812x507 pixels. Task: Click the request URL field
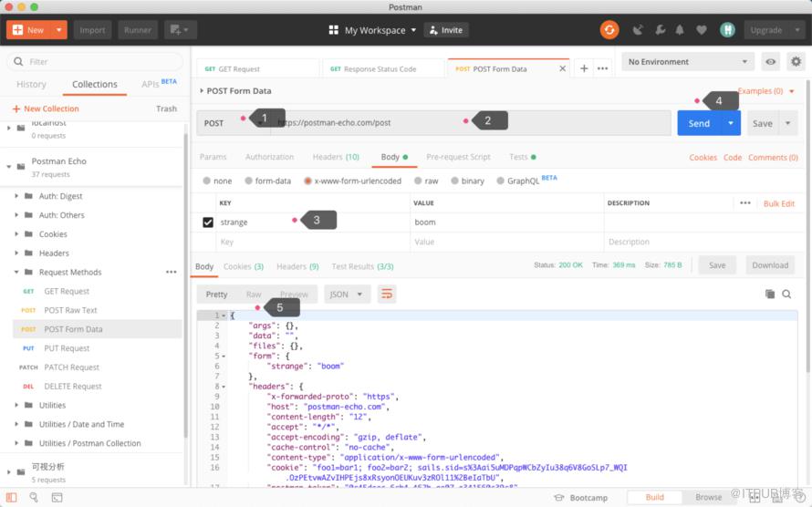point(471,123)
